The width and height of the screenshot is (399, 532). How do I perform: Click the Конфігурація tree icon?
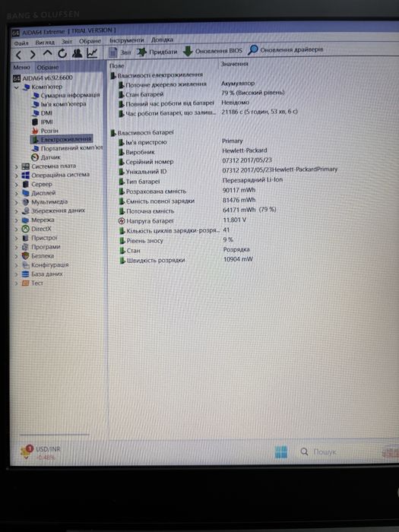(x=25, y=265)
